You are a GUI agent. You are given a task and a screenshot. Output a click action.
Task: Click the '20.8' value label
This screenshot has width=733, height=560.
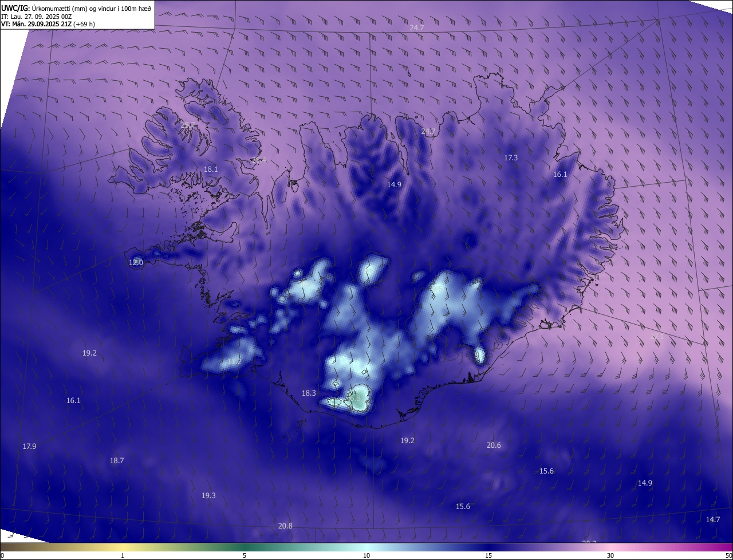[x=285, y=526]
